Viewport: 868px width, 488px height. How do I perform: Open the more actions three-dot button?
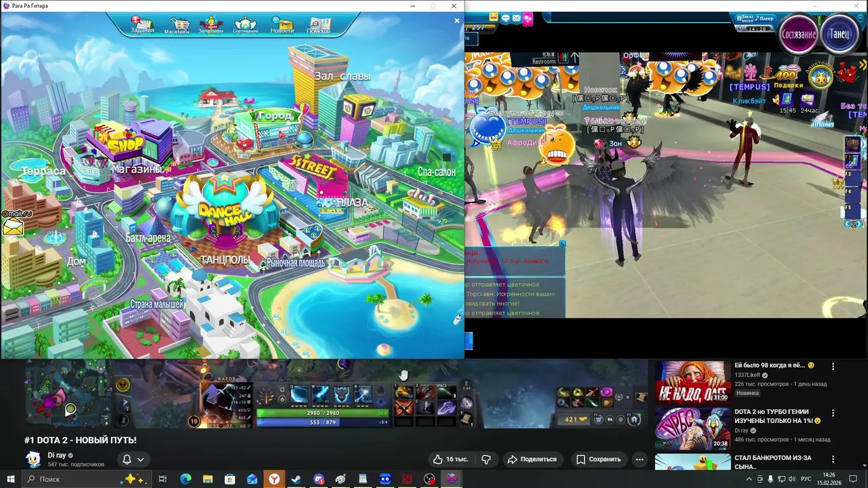(639, 459)
